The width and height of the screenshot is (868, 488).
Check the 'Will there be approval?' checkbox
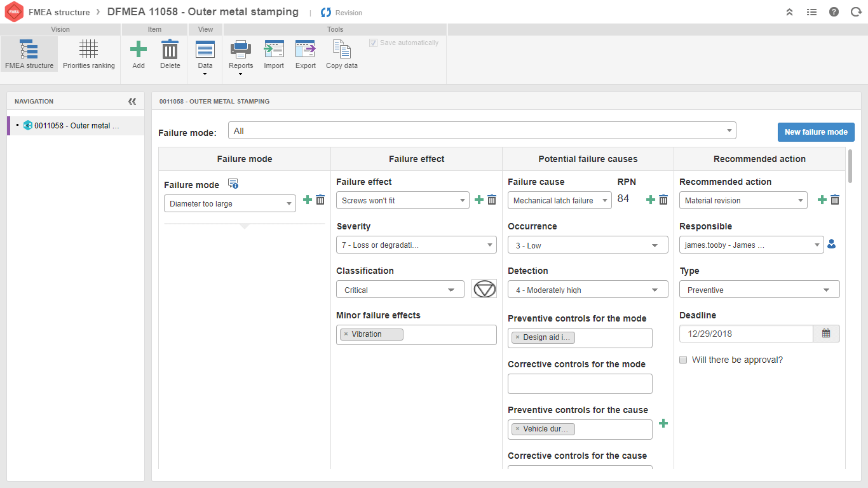pyautogui.click(x=684, y=360)
